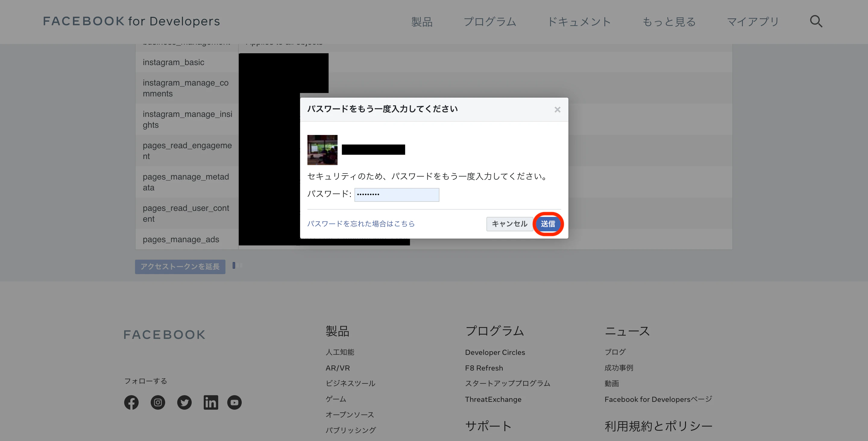Open F8 Refresh footer link
This screenshot has height=441, width=868.
tap(484, 368)
